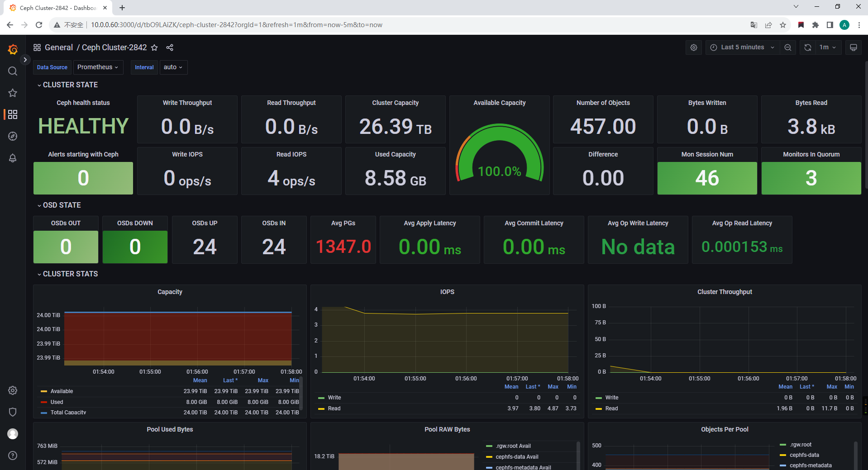Toggle Read series in Cluster Throughput legend
The width and height of the screenshot is (868, 470).
point(612,408)
